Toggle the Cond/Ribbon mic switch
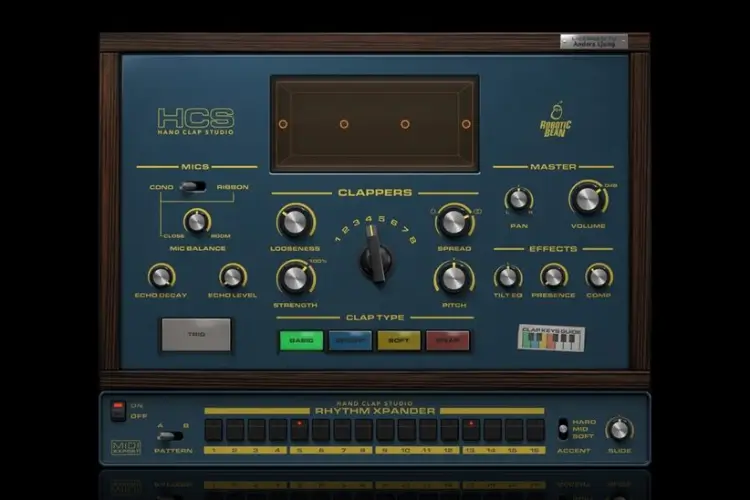The height and width of the screenshot is (500, 750). point(193,187)
